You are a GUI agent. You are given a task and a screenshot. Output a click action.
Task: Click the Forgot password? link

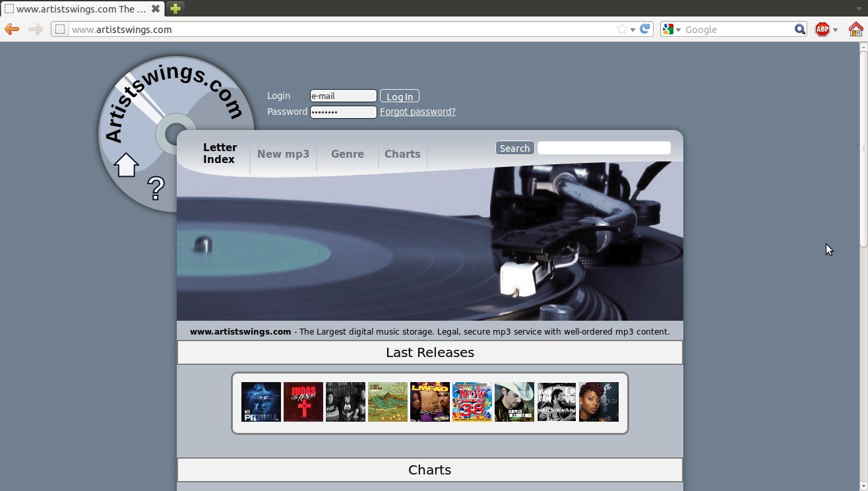click(418, 112)
